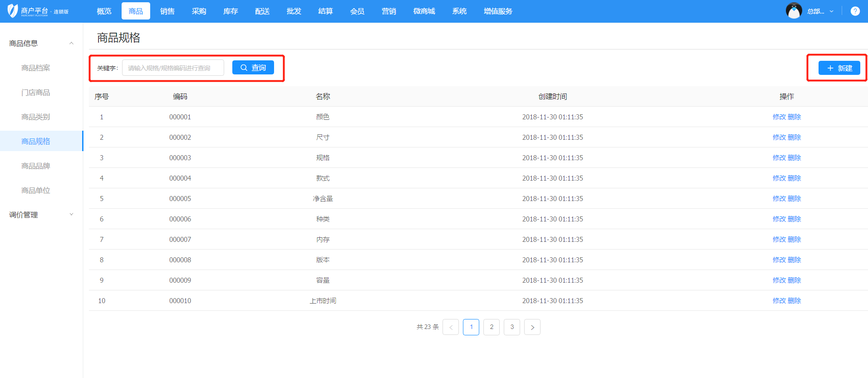Go to page 2 of results

point(491,327)
